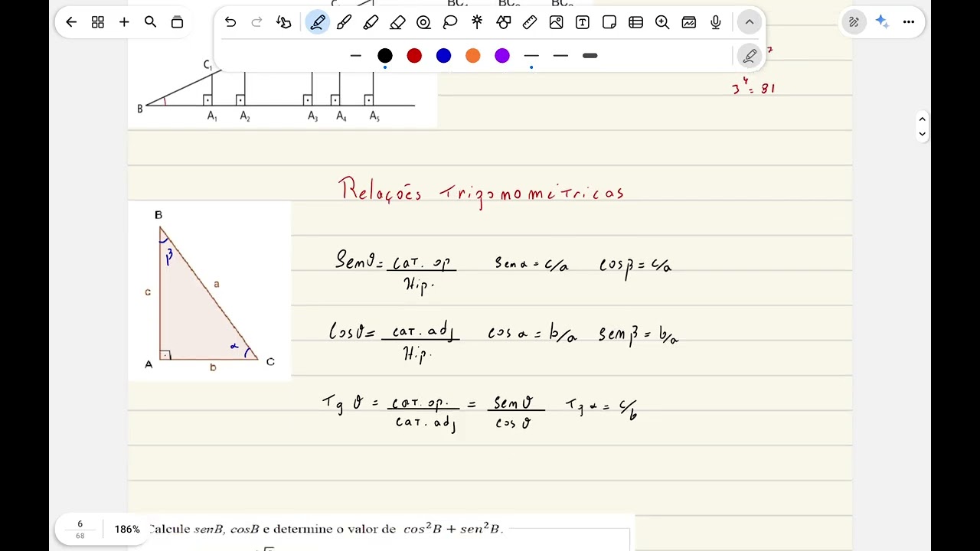Select the fountain pen tool
This screenshot has width=980, height=551.
318,22
